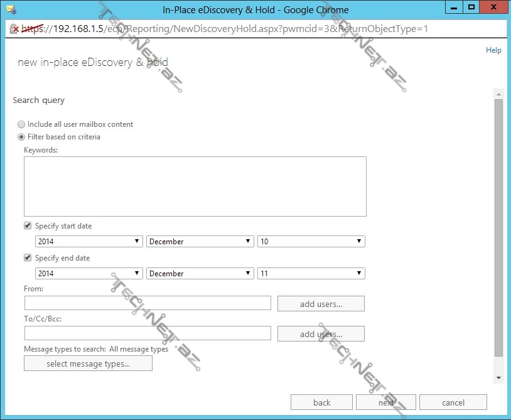The height and width of the screenshot is (420, 511).
Task: Click the scrollbar down arrow
Action: click(x=498, y=378)
